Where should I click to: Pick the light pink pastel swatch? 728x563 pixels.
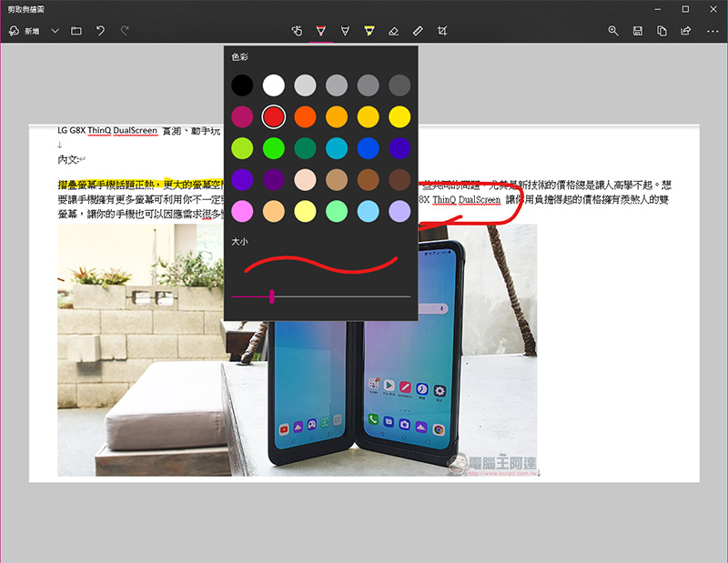[x=242, y=212]
